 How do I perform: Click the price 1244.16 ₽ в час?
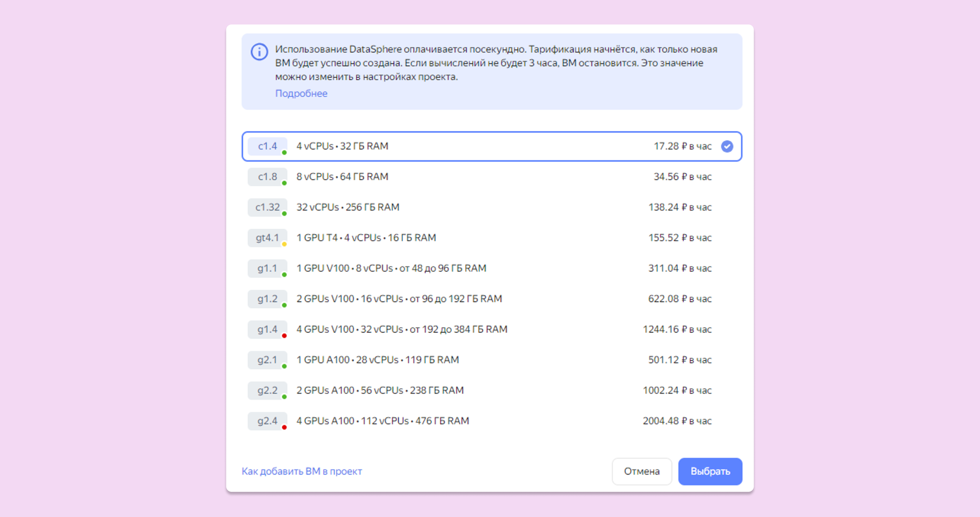(677, 329)
